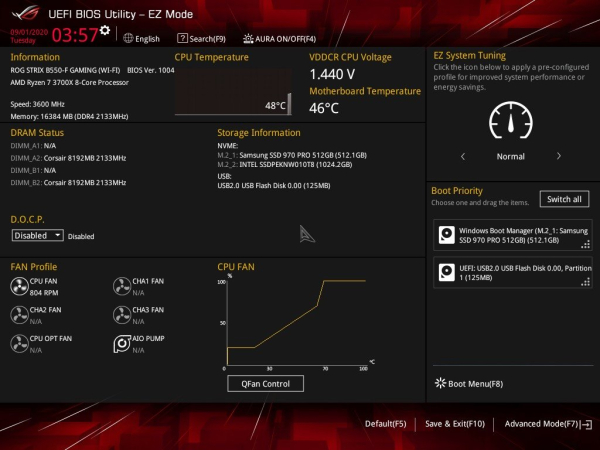The width and height of the screenshot is (600, 450).
Task: Click the CPU FAN curve graph
Action: pyautogui.click(x=297, y=321)
